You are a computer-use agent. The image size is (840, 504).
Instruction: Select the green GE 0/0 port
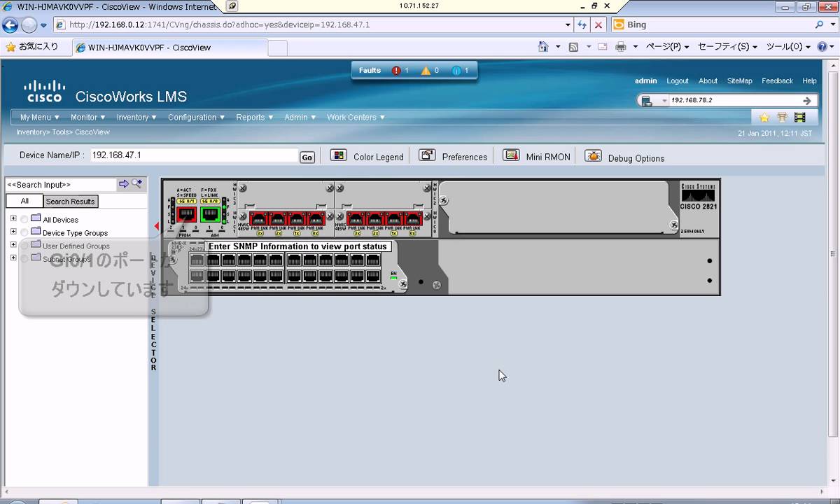click(210, 215)
